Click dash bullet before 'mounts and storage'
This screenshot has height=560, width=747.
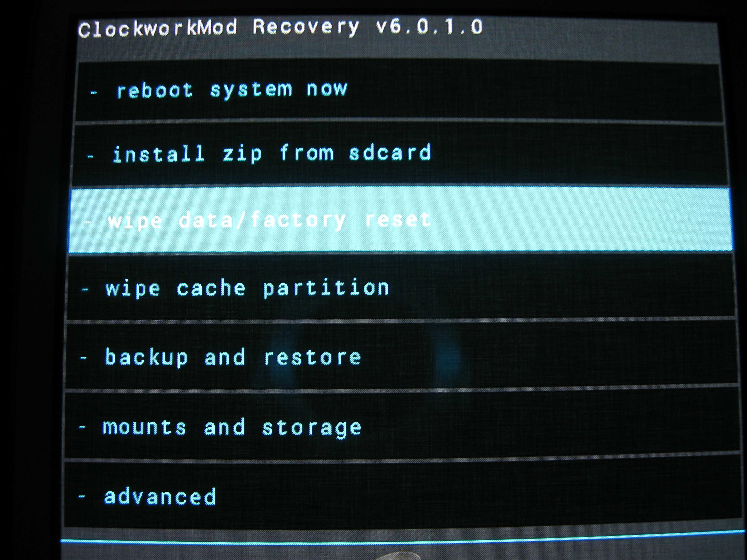82,427
